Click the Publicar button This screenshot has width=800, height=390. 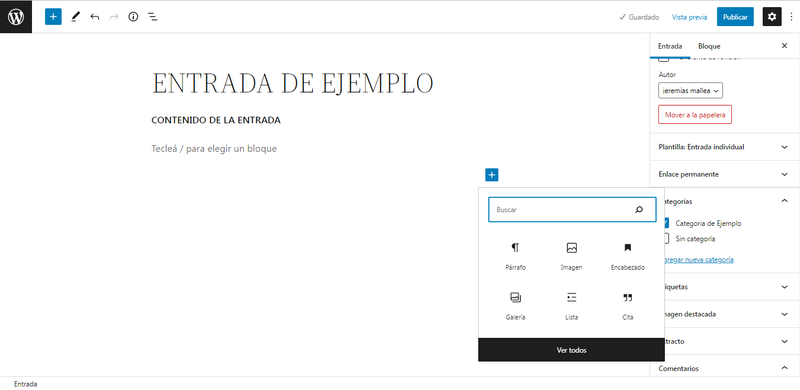click(x=735, y=17)
